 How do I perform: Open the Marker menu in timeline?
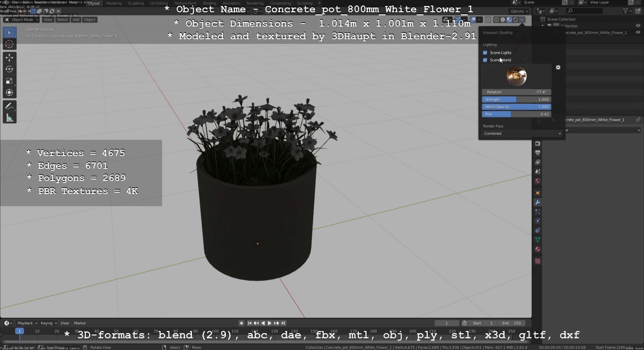tap(80, 323)
